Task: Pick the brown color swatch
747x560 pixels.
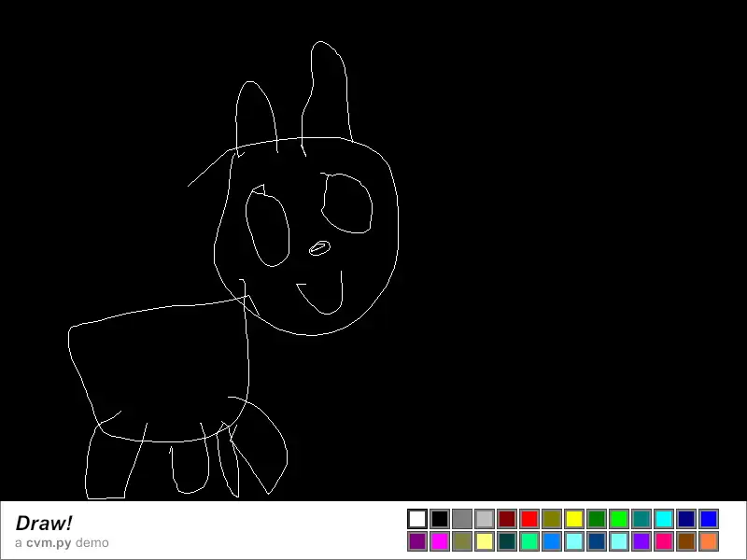Action: pyautogui.click(x=686, y=541)
